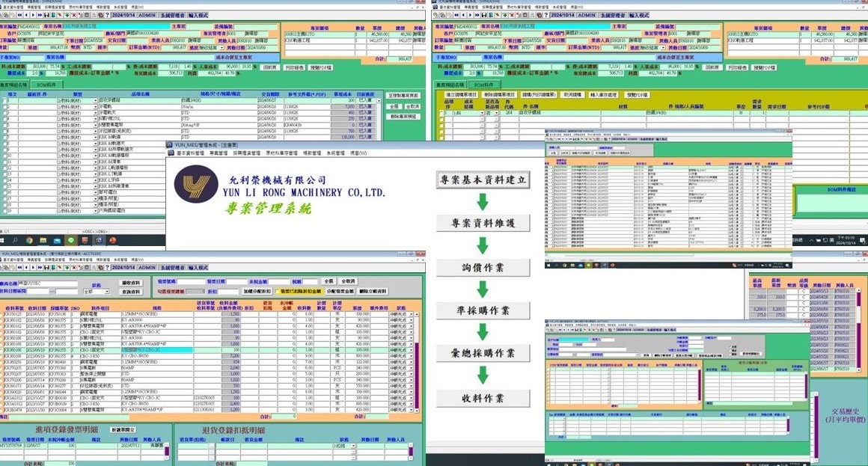This screenshot has width=868, height=466.
Task: Open PowerPoint from the taskbar
Action: point(113,241)
